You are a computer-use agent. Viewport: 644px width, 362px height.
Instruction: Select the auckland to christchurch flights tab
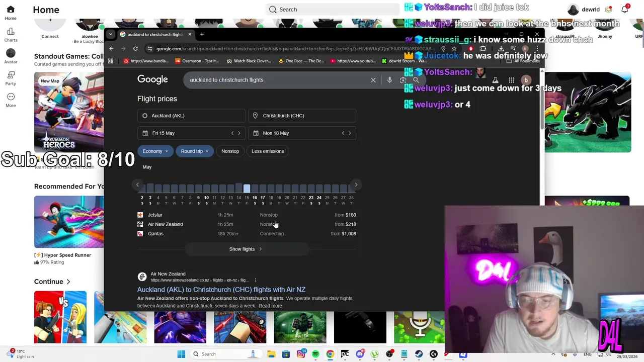[x=155, y=34]
